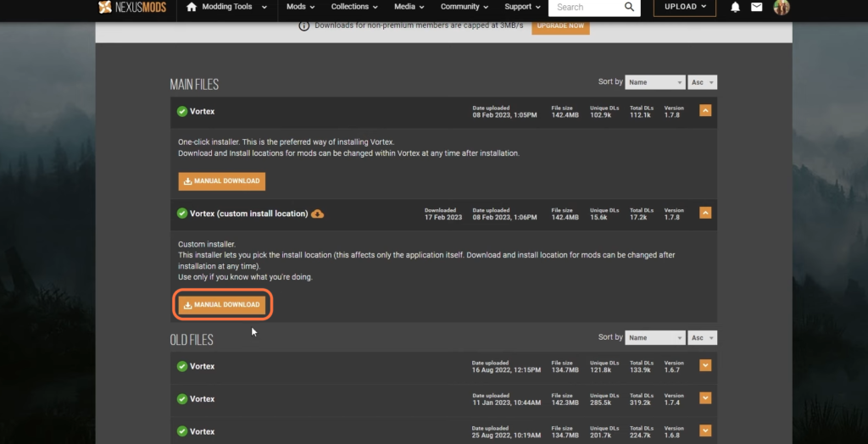Click the Vortex 1.7.4 old file name

(202, 398)
